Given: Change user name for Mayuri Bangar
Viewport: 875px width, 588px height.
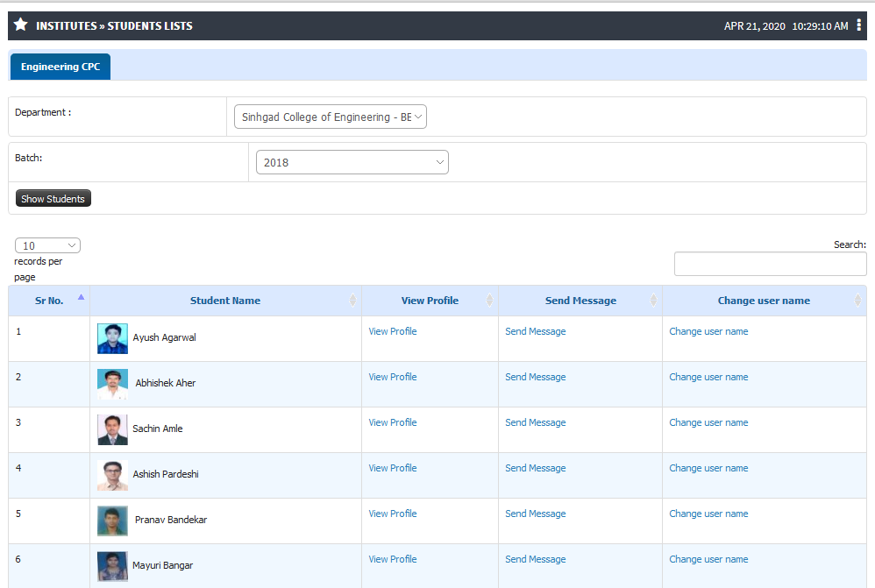Looking at the screenshot, I should 708,560.
